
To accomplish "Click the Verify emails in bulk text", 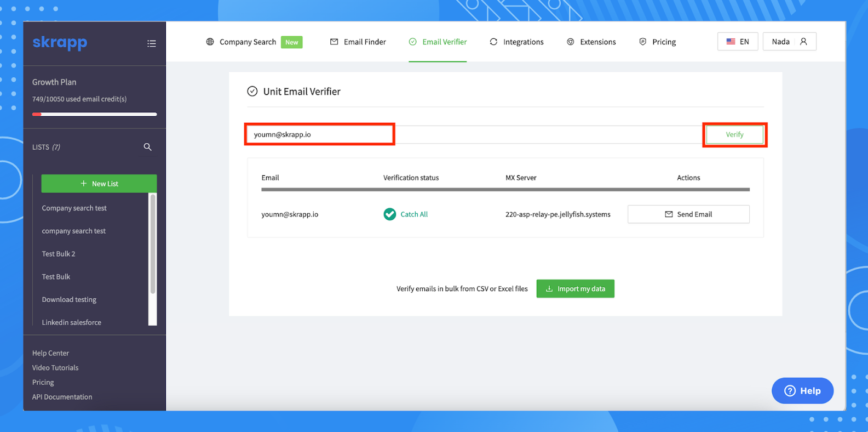I will pos(462,289).
